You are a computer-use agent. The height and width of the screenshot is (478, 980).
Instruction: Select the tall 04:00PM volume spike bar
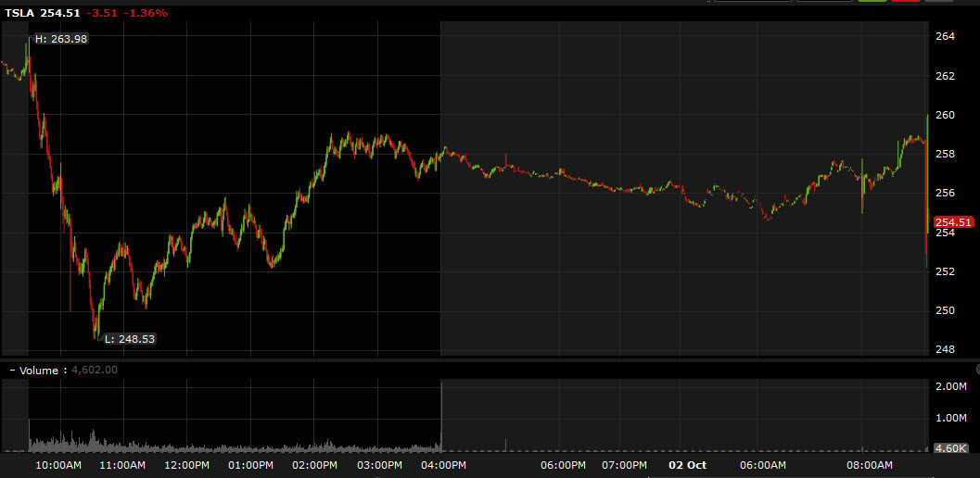(x=441, y=415)
